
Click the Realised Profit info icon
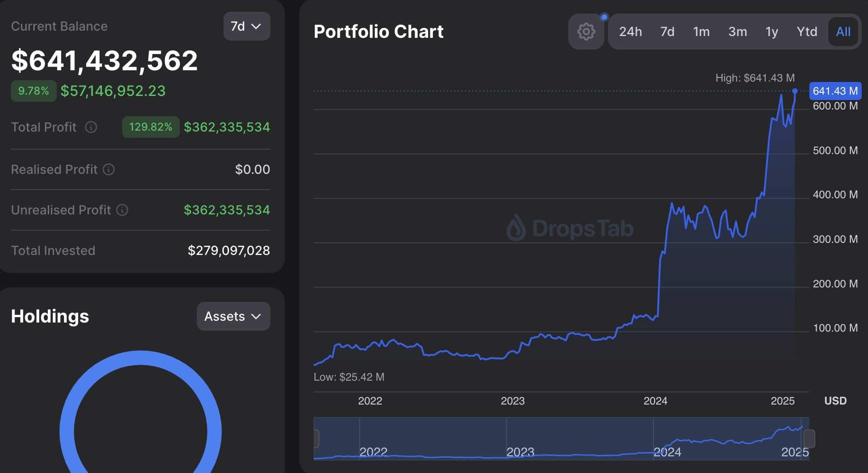[109, 169]
